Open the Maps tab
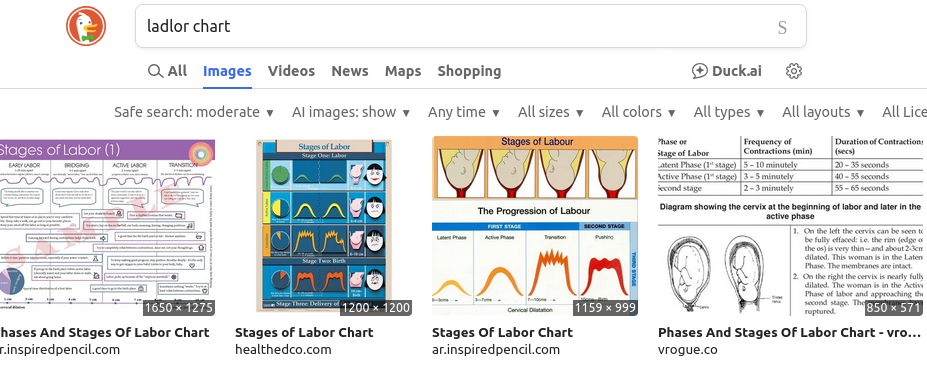The height and width of the screenshot is (373, 927). click(x=403, y=72)
